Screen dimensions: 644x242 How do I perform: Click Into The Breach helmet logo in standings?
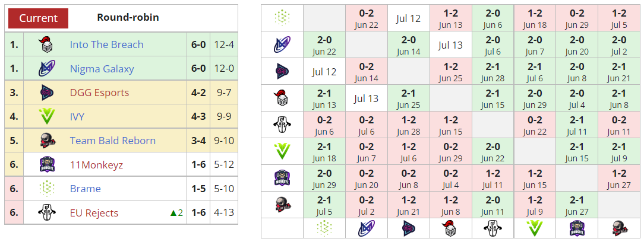tap(46, 44)
